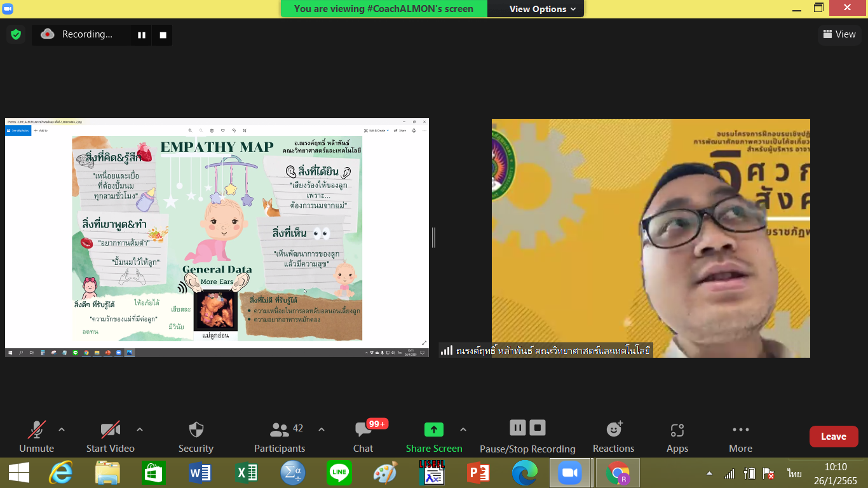
Task: Click See all photos in shared Photos window
Action: tap(18, 130)
